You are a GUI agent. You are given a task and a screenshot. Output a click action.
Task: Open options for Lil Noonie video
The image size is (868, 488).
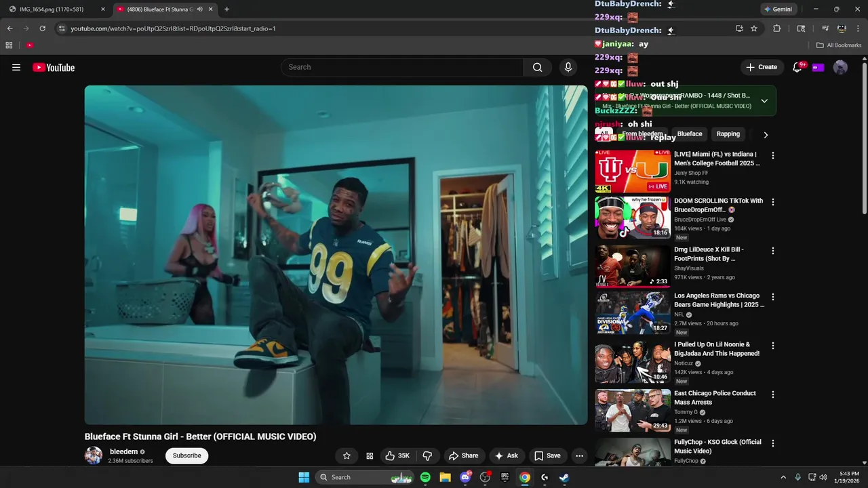(772, 346)
